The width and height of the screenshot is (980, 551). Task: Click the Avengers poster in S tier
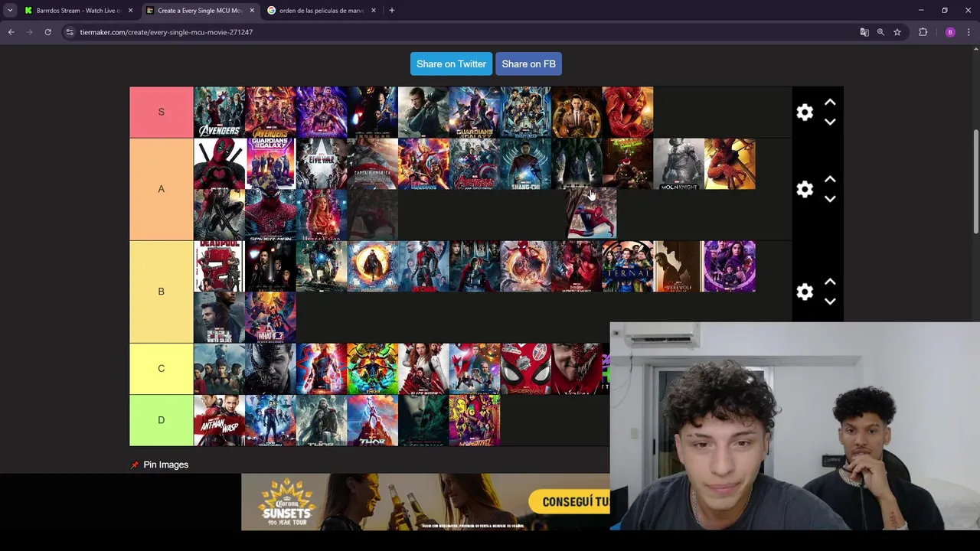[219, 112]
